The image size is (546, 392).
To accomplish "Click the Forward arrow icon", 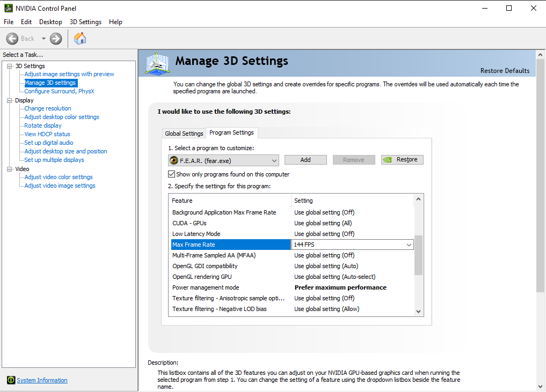I will click(x=56, y=39).
